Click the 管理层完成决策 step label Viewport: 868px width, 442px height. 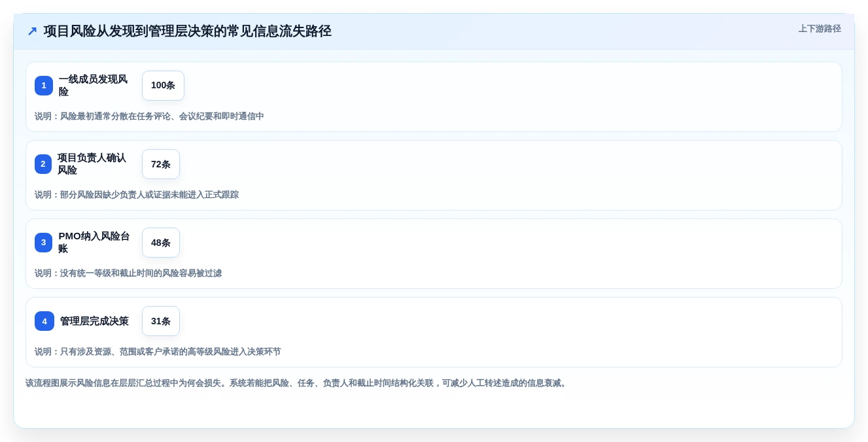tap(94, 321)
